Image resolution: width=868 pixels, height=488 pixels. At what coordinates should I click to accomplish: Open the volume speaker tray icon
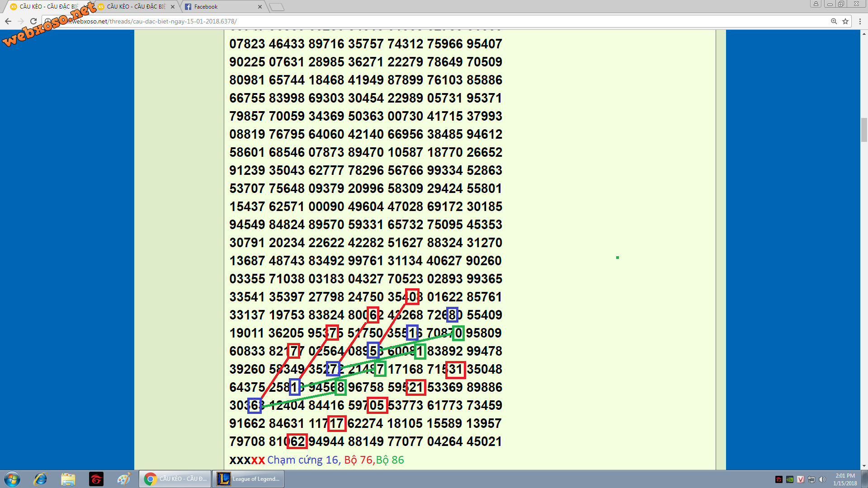(x=822, y=479)
